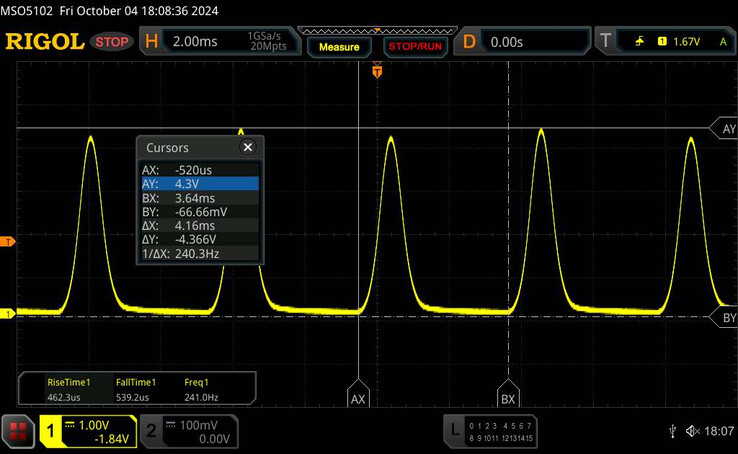Toggle channel 1 on the bottom bar
Screen dimensions: 738x454
86,432
